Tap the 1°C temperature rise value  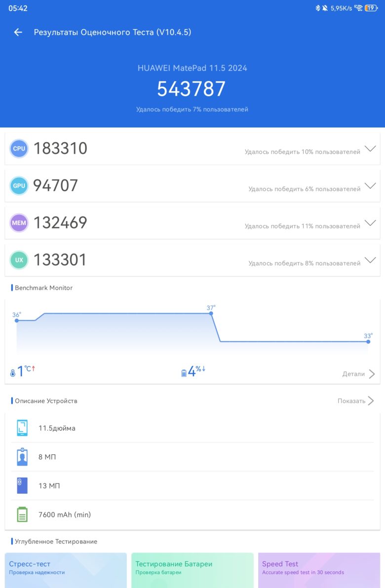click(26, 371)
